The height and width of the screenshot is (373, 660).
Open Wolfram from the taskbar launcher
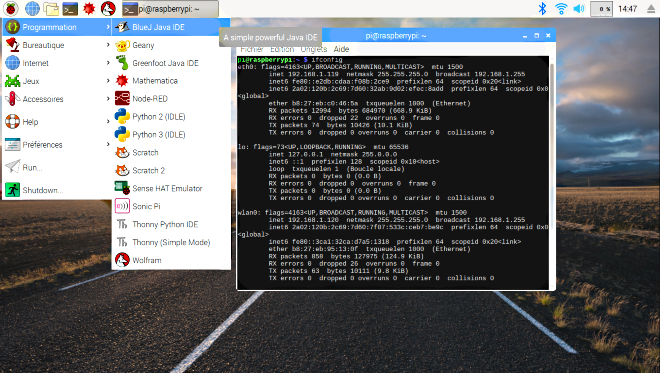tap(108, 8)
